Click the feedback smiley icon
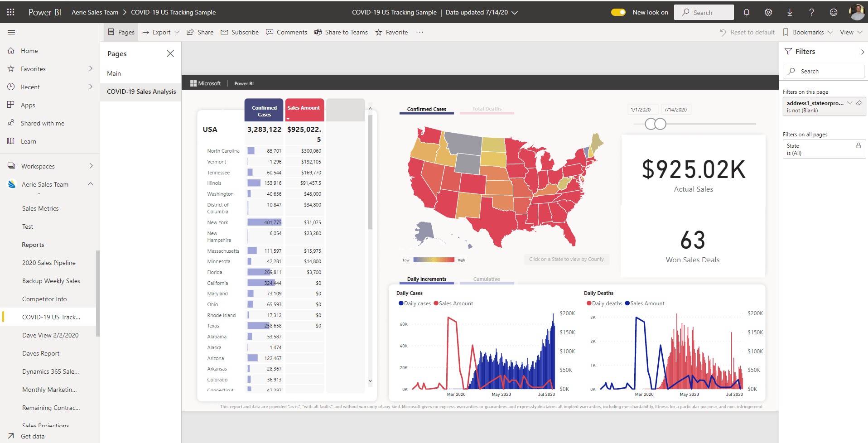Image resolution: width=868 pixels, height=443 pixels. click(x=834, y=12)
